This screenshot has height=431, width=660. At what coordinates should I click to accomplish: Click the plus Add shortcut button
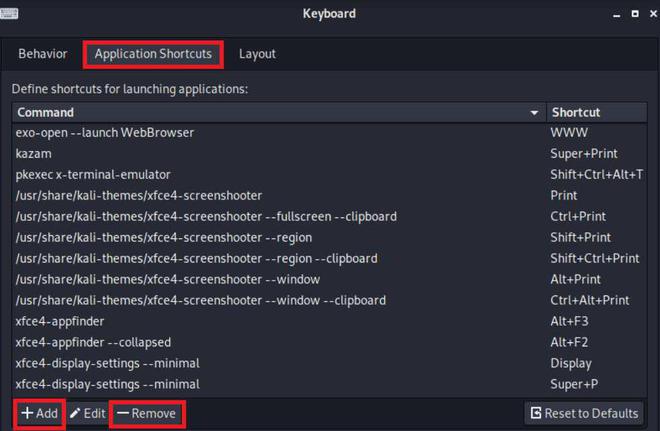(39, 413)
